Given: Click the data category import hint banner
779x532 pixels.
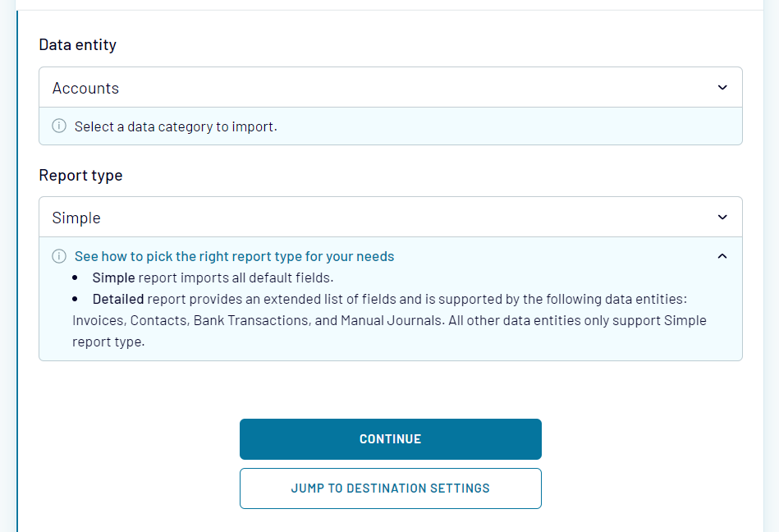Looking at the screenshot, I should 390,126.
